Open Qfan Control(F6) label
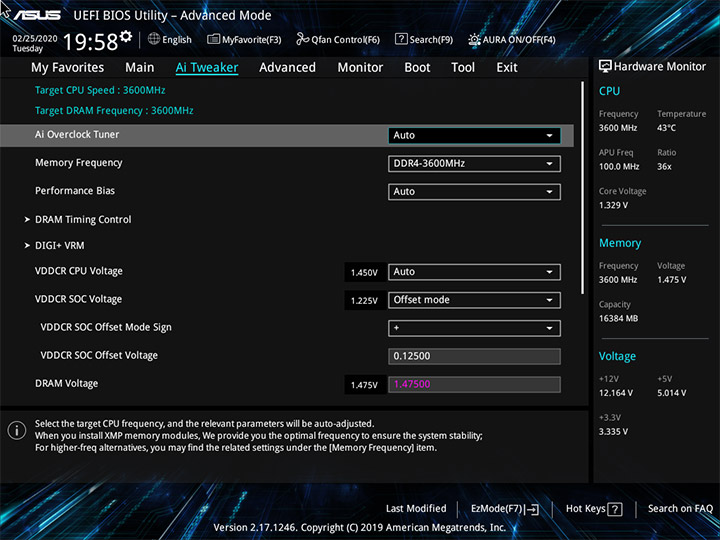The image size is (720, 540). pyautogui.click(x=345, y=40)
